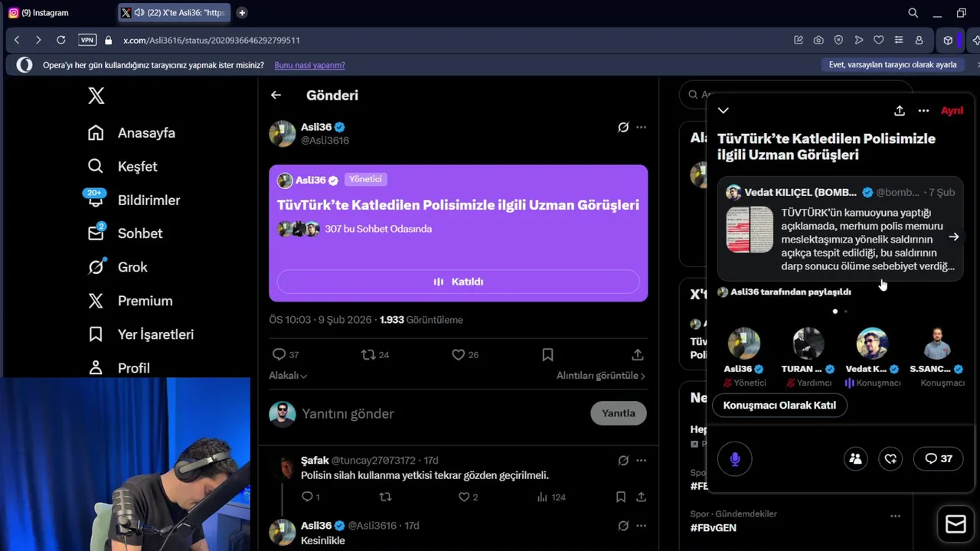Switch to the Instagram browser tab
This screenshot has height=551, width=980.
pyautogui.click(x=57, y=12)
